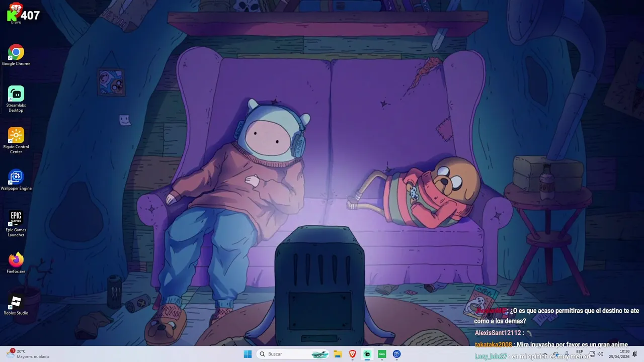Image resolution: width=644 pixels, height=362 pixels.
Task: Open Epic Games Launcher desktop shortcut
Action: pos(16,224)
